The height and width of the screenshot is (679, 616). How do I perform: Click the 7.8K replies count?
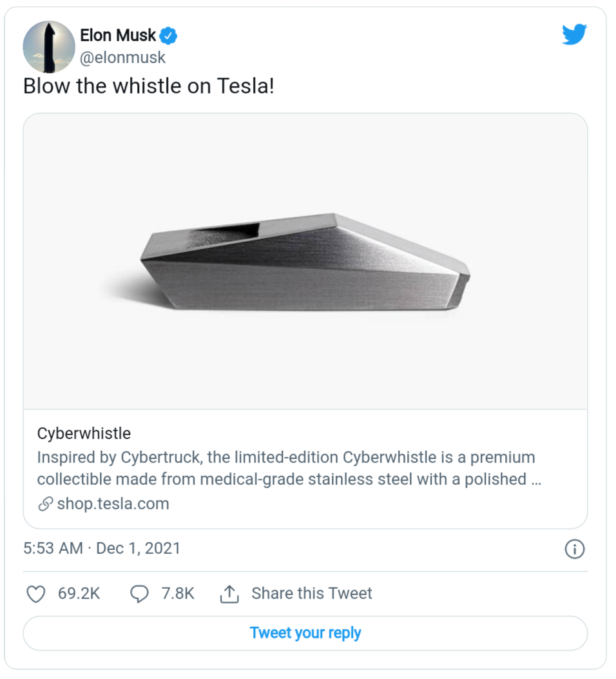point(178,593)
